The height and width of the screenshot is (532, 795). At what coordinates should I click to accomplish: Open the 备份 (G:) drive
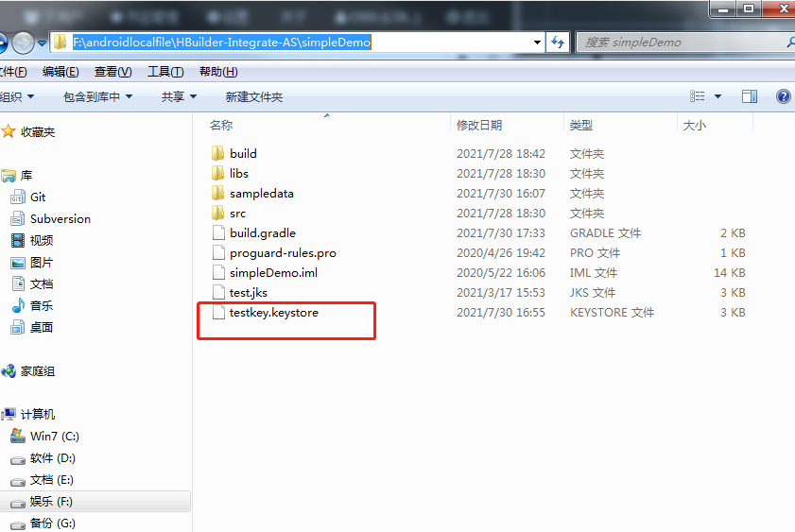click(53, 523)
